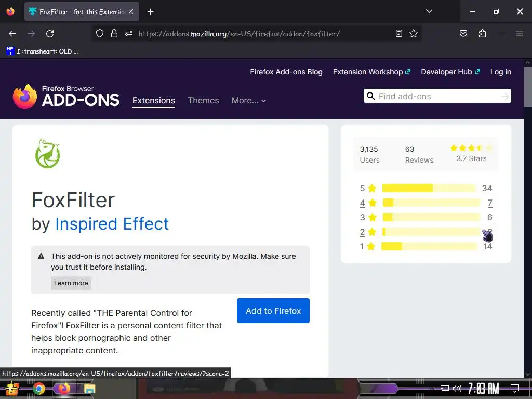The image size is (532, 399).
Task: Submit search with the arrow button
Action: (x=504, y=96)
